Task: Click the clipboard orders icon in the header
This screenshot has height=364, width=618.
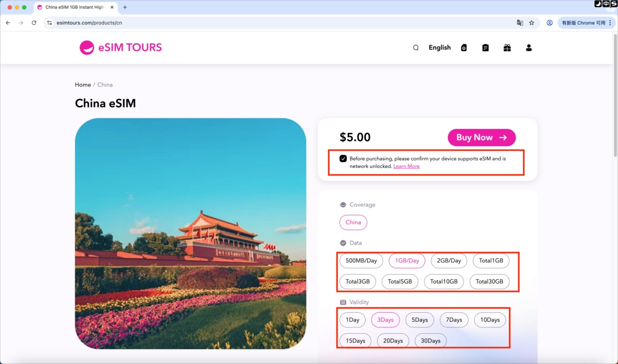Action: [485, 47]
